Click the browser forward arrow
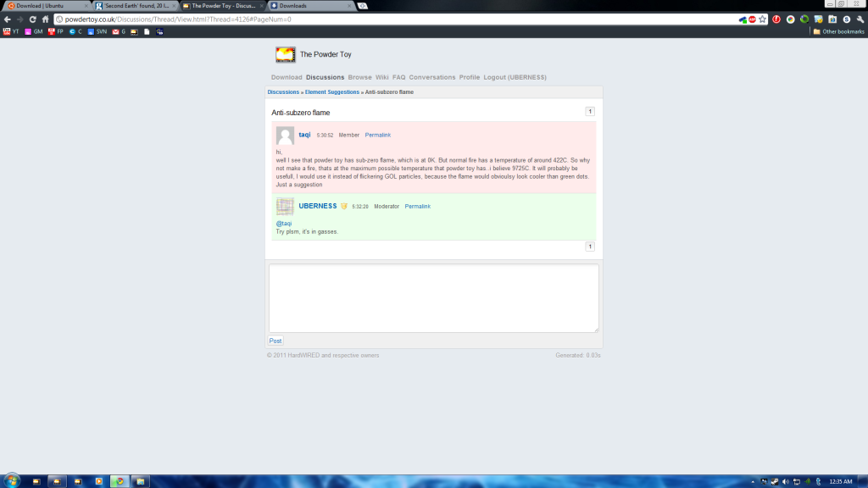868x488 pixels. click(20, 19)
